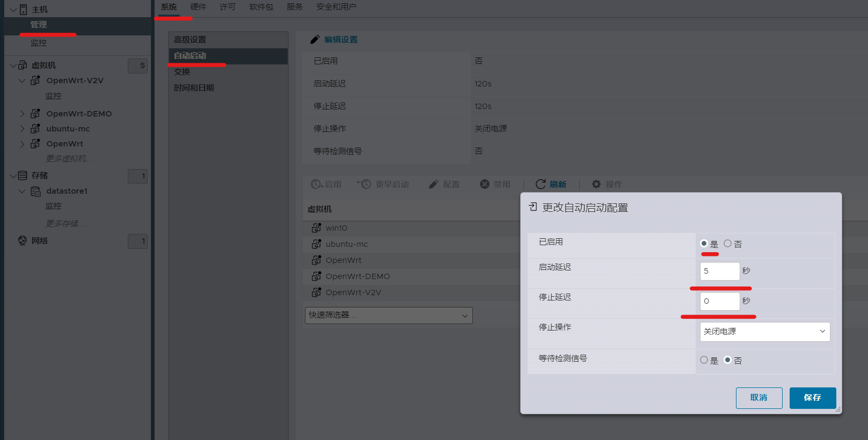Click the dialog title icon beside 更改自动启动配置
This screenshot has width=868, height=440.
pos(533,207)
